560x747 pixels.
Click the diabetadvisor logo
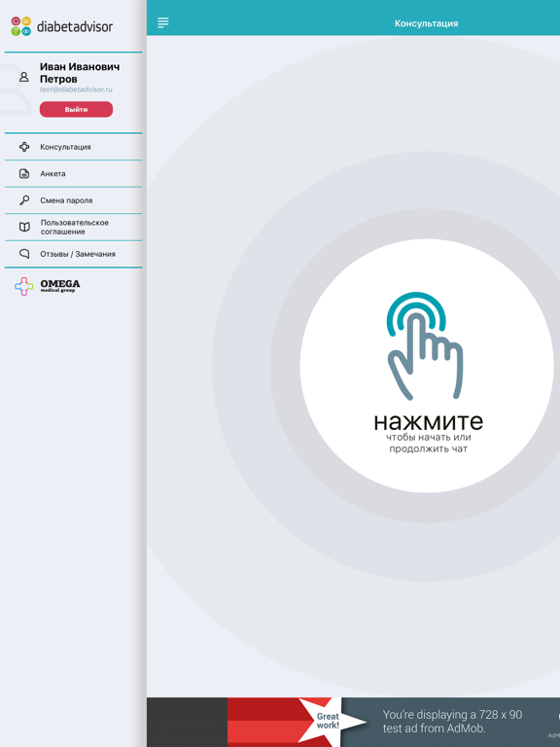pos(62,26)
